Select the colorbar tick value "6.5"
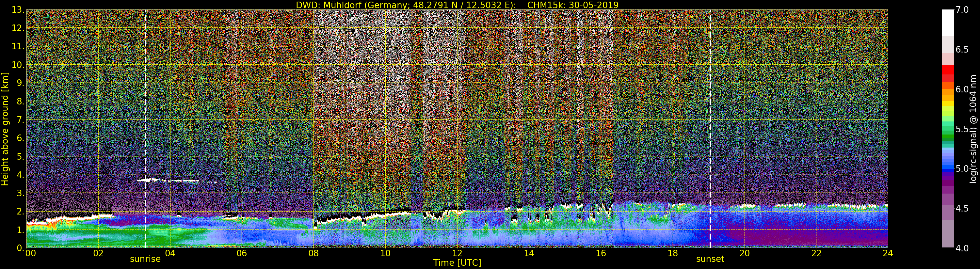 [962, 50]
